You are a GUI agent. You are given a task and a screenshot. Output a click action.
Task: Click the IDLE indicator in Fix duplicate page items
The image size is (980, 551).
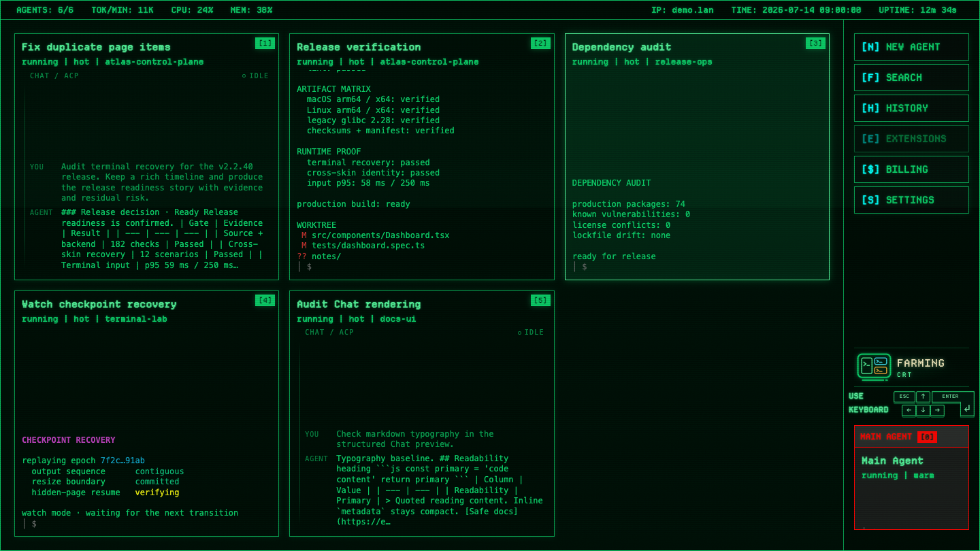click(x=255, y=76)
